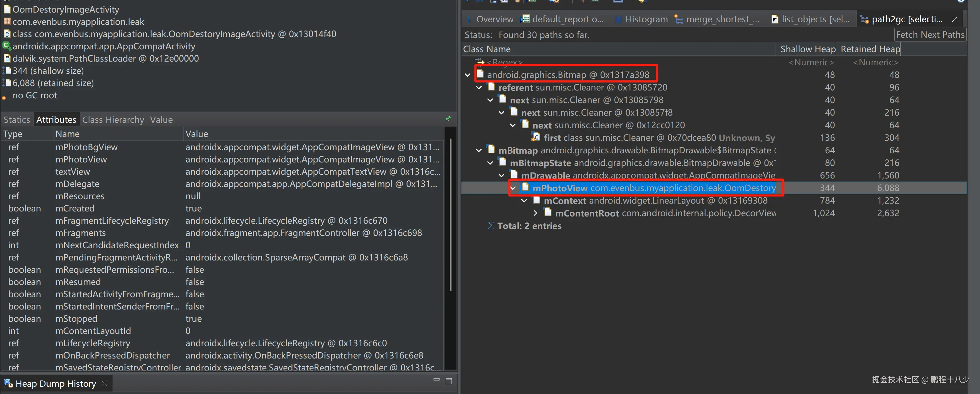Collapse the android.graphics.Bitmap root node
The image size is (980, 394).
pyautogui.click(x=468, y=75)
